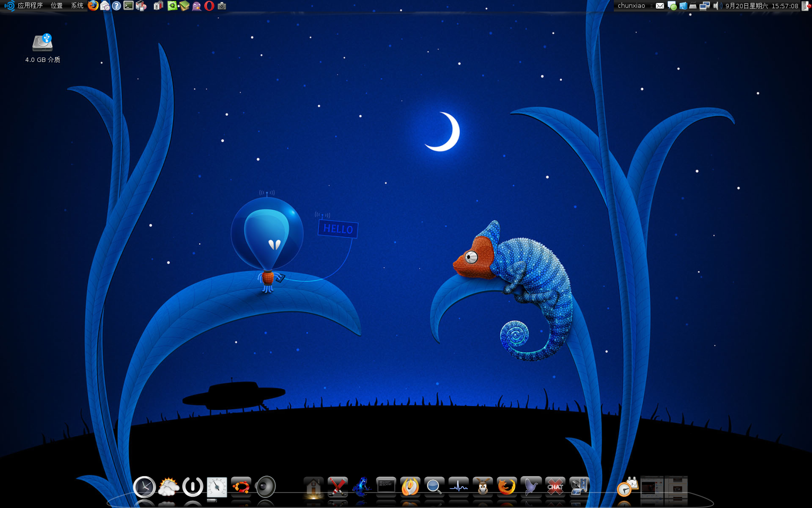The image size is (812, 508).
Task: Open the Evolution mail launcher in top panel
Action: point(105,6)
